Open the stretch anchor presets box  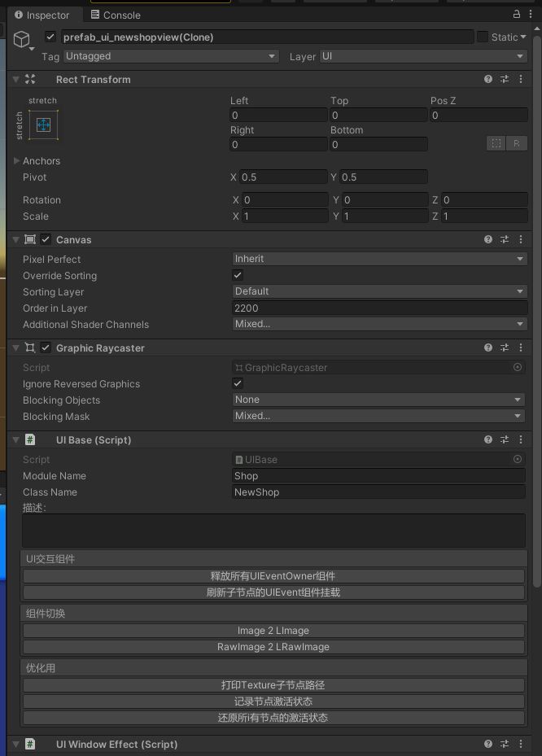pyautogui.click(x=43, y=125)
